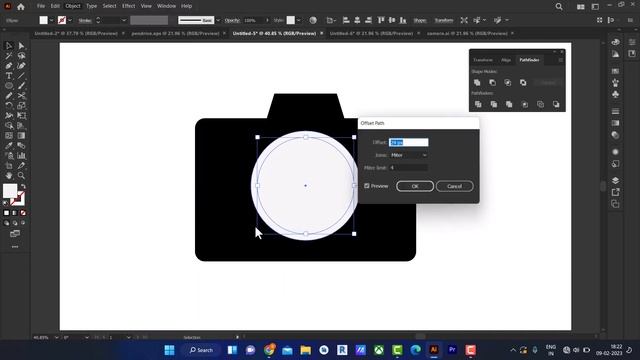Viewport: 640px width, 360px height.
Task: Select the Paintbrush tool
Action: [x=21, y=86]
